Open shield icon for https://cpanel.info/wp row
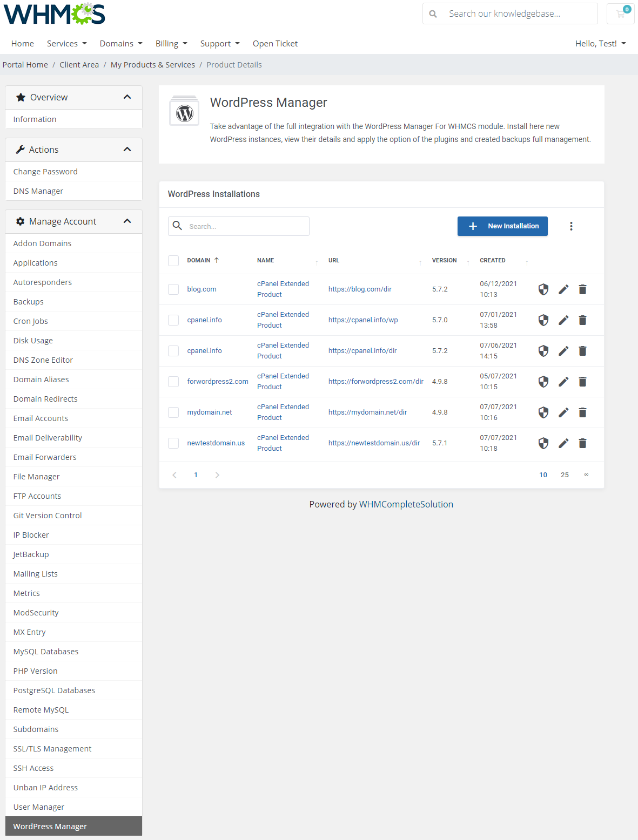Image resolution: width=638 pixels, height=840 pixels. click(543, 320)
